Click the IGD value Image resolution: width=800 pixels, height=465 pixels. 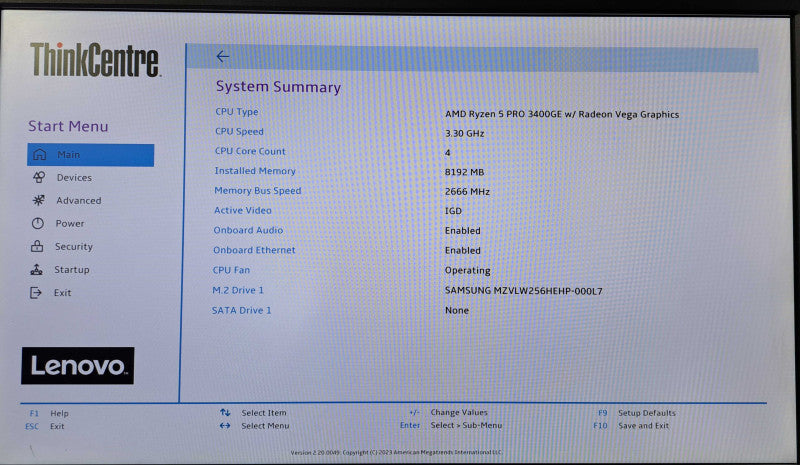click(453, 211)
